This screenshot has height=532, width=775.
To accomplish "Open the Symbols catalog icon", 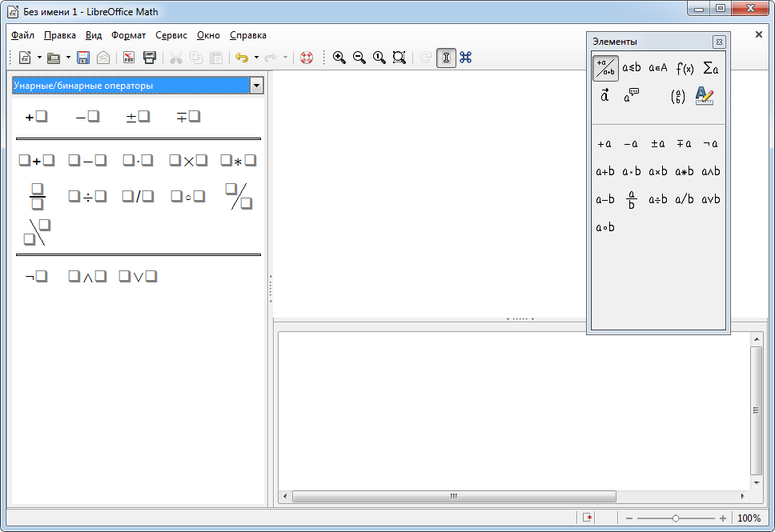I will point(465,58).
